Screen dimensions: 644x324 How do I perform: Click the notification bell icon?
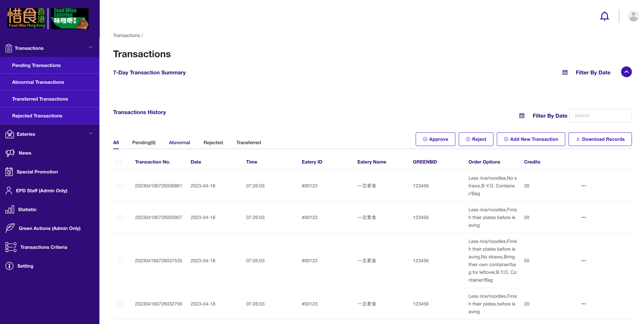pos(604,16)
